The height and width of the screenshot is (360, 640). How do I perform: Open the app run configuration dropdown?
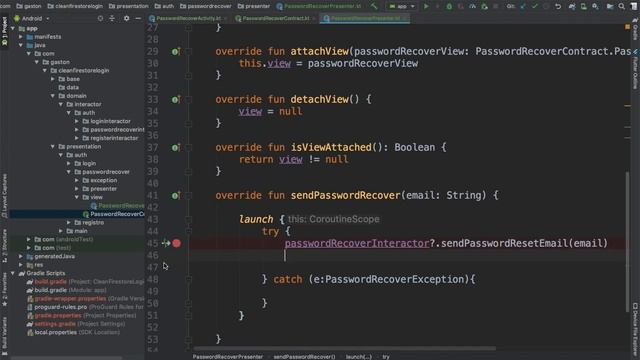(x=402, y=6)
